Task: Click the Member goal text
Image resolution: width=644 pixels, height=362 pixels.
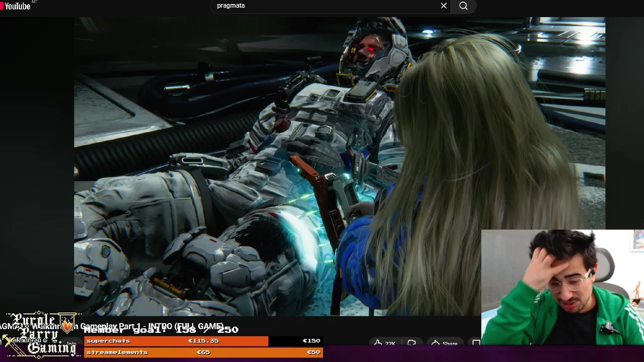Action: click(161, 330)
